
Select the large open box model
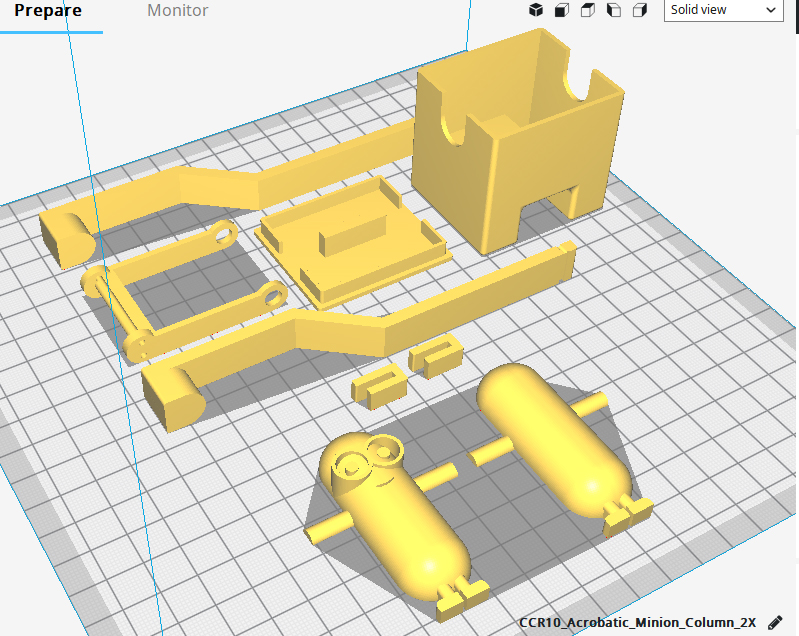pos(517,143)
